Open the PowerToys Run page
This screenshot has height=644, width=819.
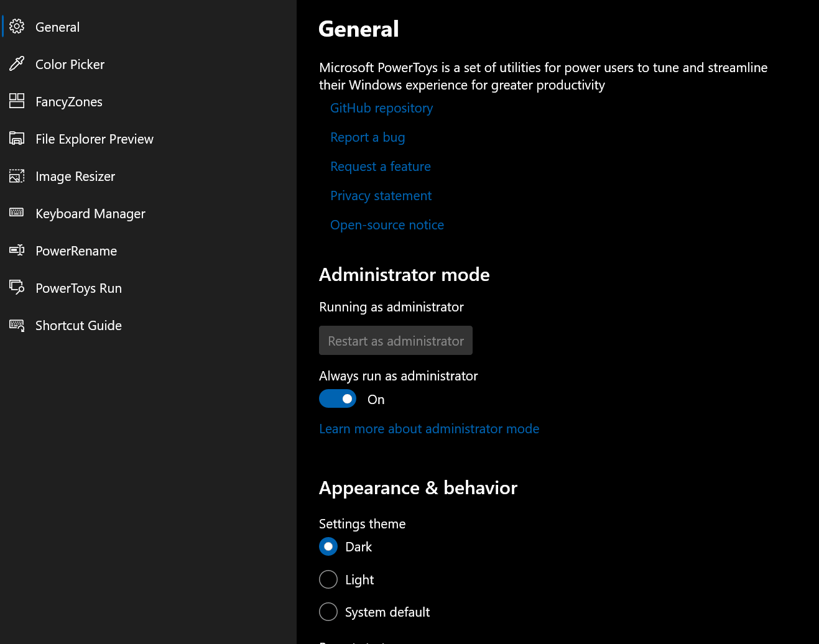pos(148,288)
